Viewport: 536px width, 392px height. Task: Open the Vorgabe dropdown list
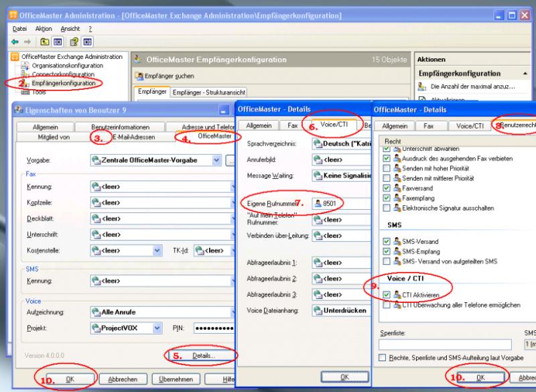216,159
